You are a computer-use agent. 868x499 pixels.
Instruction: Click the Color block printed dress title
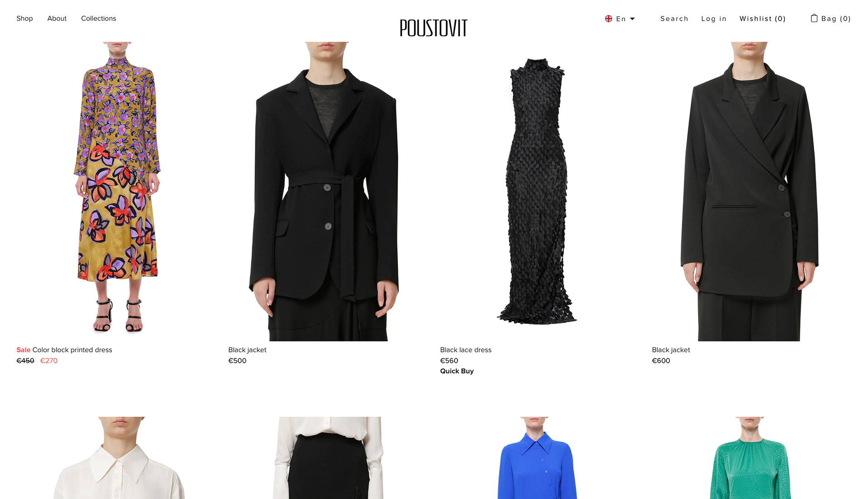(72, 350)
